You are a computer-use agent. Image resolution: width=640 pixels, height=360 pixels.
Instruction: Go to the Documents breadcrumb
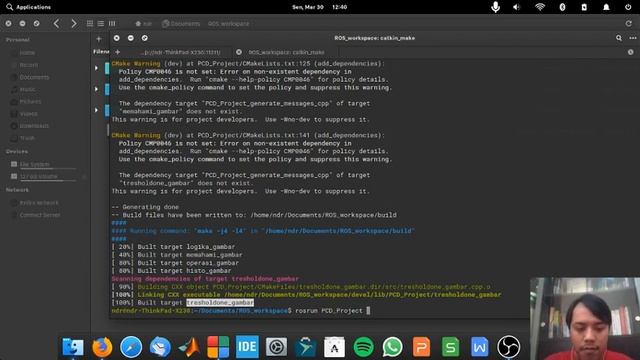coord(181,24)
